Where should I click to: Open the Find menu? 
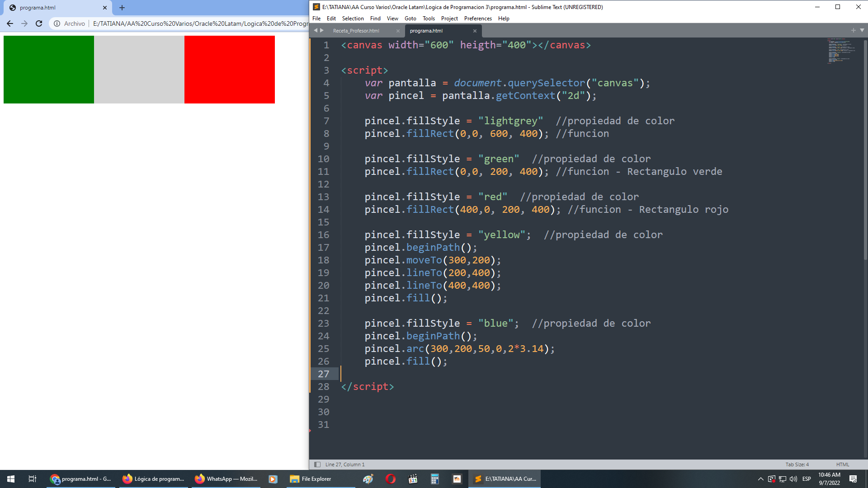375,19
